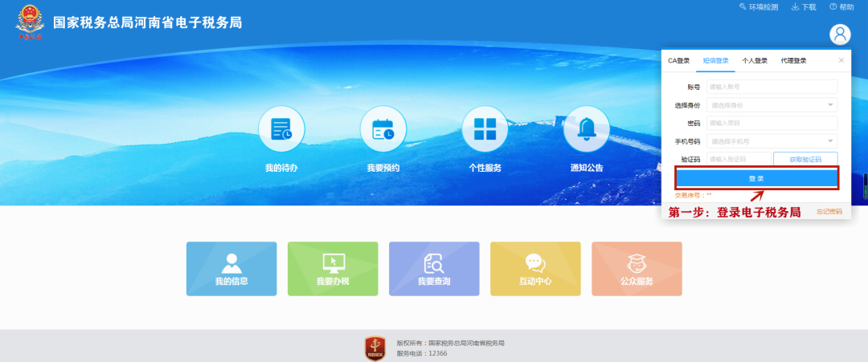The height and width of the screenshot is (362, 868).
Task: Click the 获取验证码 button
Action: pyautogui.click(x=805, y=159)
